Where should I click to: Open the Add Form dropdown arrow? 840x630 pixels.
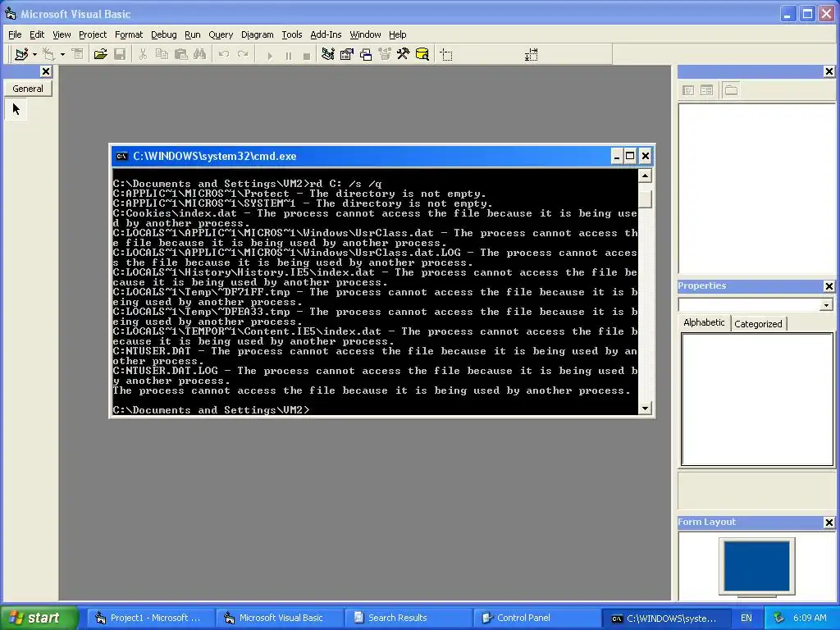point(62,54)
